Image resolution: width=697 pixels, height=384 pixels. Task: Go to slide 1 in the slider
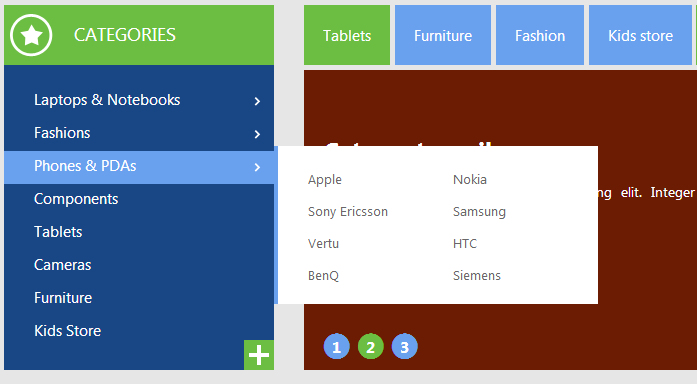[x=336, y=346]
